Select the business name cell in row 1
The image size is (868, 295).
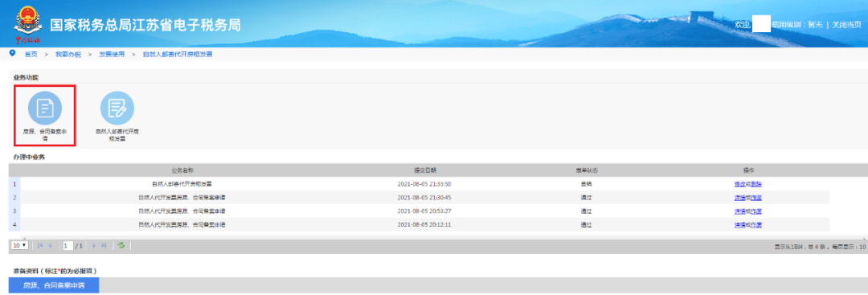[x=182, y=184]
